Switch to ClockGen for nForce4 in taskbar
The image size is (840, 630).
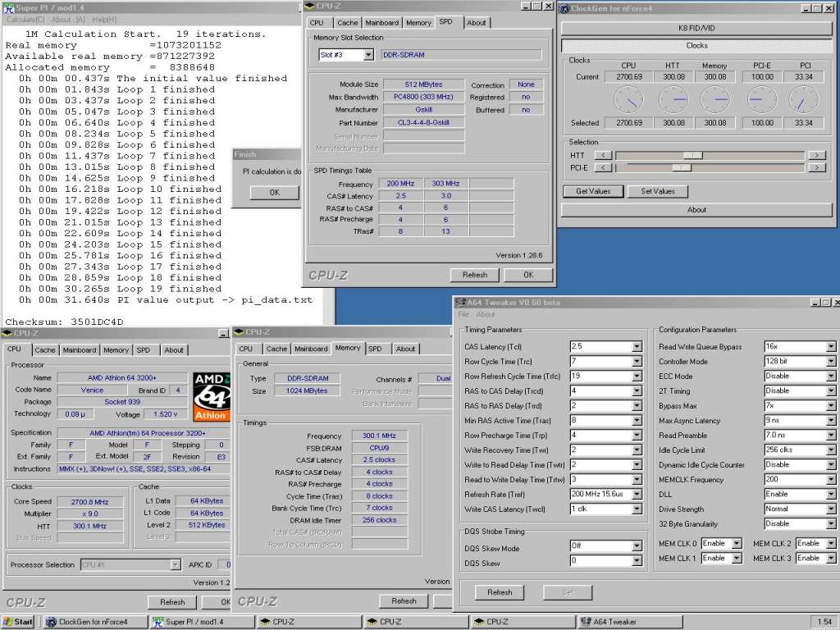pyautogui.click(x=95, y=622)
